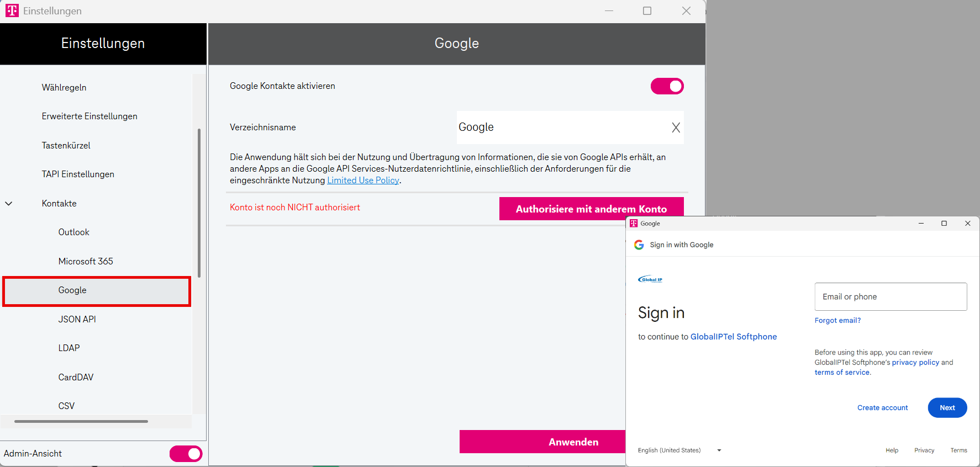Maximize the Einstellungen window
Viewport: 980px width, 467px height.
[x=647, y=11]
